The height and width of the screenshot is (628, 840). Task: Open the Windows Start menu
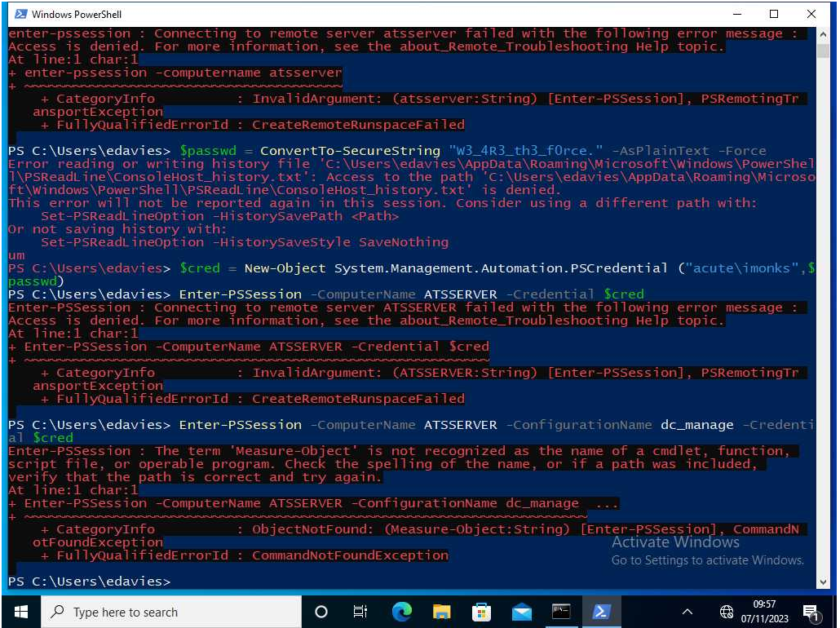pos(21,612)
